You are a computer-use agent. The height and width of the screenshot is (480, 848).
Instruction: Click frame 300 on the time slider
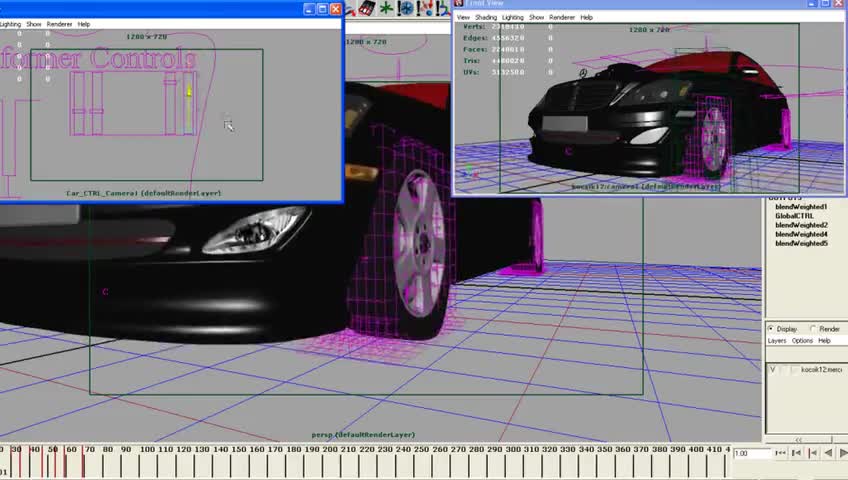pos(513,450)
